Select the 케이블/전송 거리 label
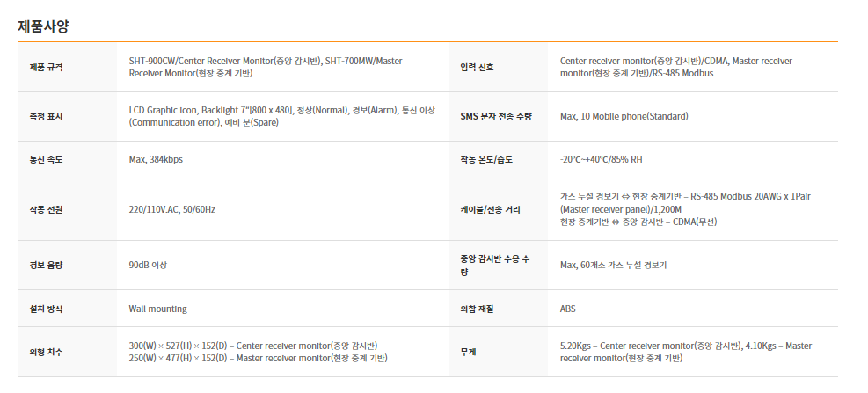 (x=491, y=210)
